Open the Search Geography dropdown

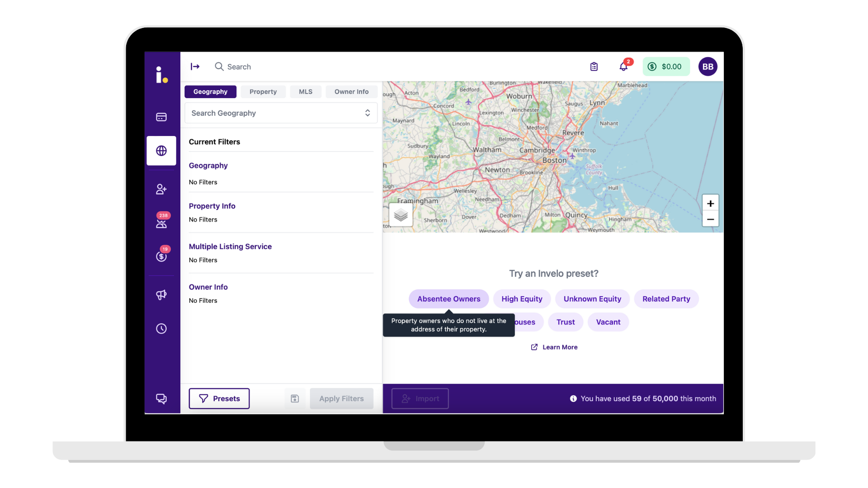[280, 113]
